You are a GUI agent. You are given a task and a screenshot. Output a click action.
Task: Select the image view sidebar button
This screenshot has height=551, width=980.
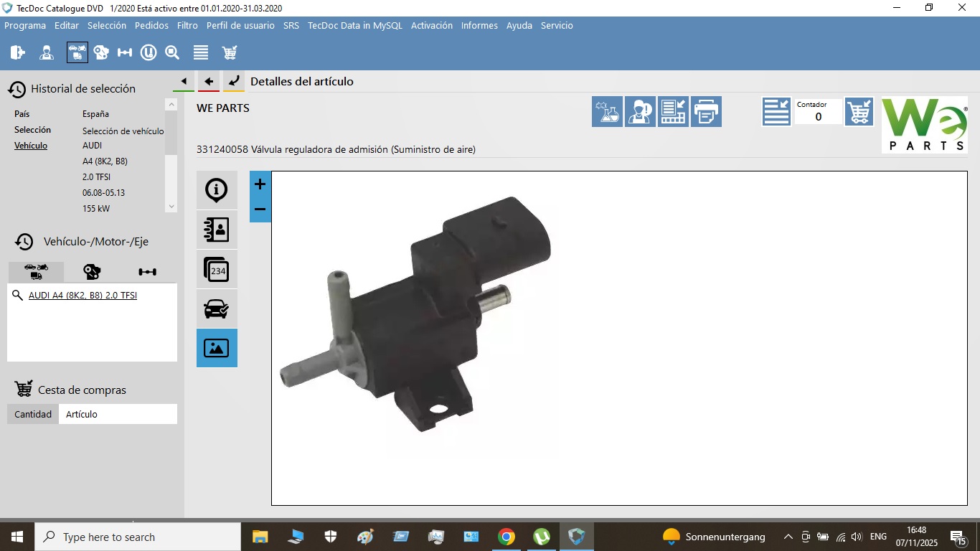click(x=216, y=348)
